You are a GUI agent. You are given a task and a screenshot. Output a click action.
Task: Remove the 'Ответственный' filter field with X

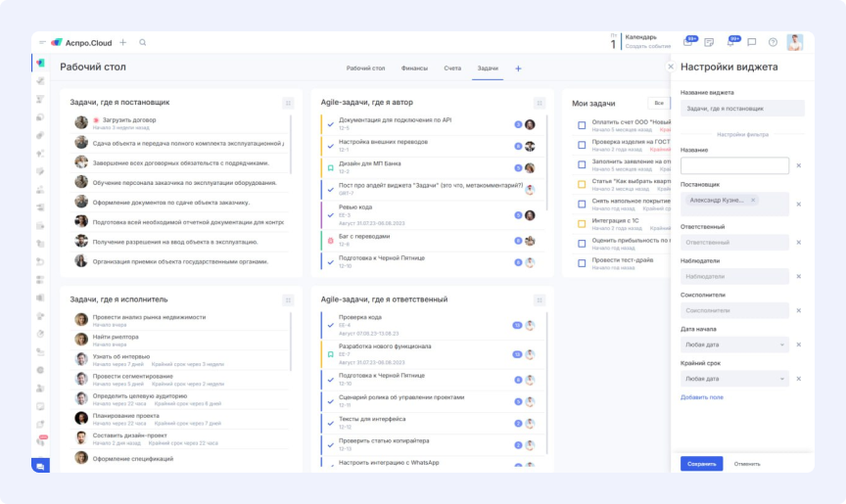pyautogui.click(x=798, y=242)
